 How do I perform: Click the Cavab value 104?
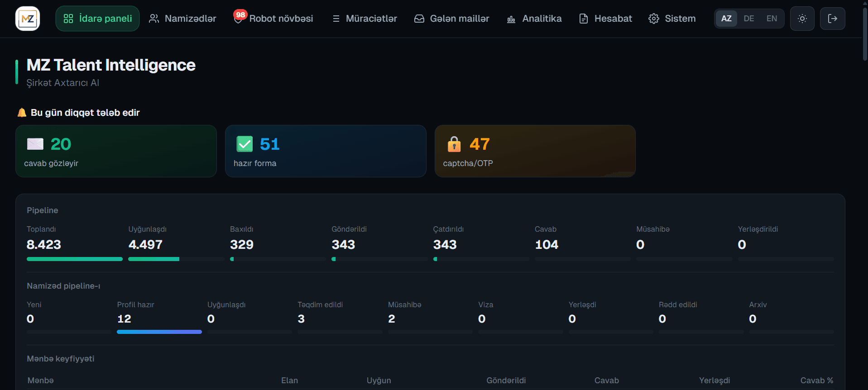pos(547,245)
